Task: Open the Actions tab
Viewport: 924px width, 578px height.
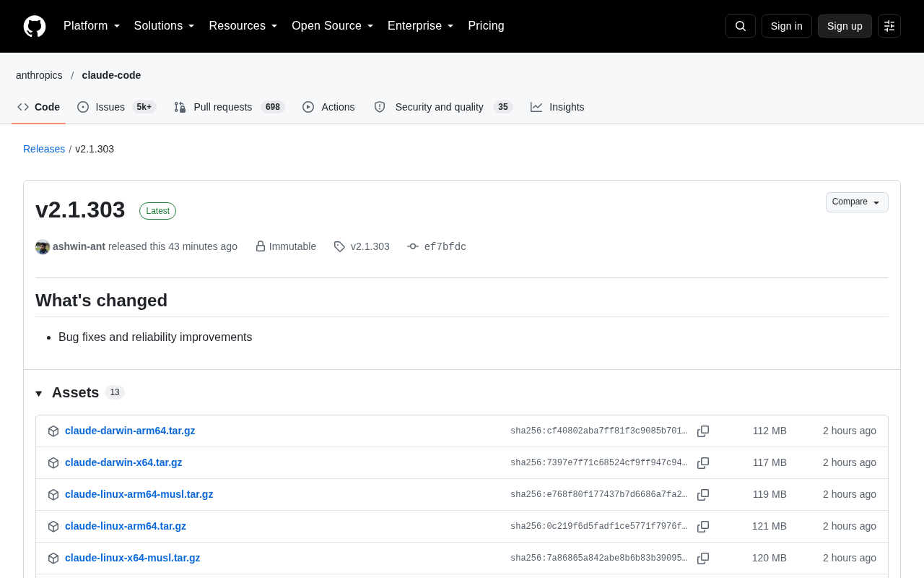Action: (328, 107)
